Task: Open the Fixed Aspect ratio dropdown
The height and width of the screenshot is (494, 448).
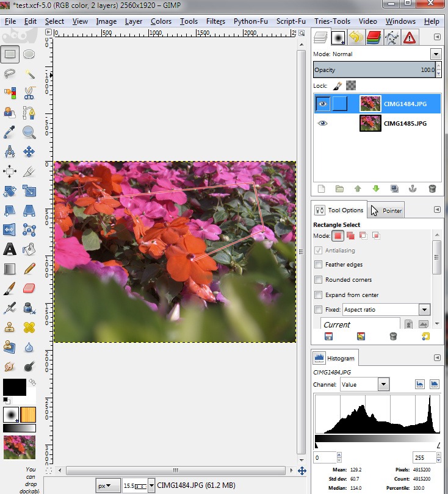Action: coord(424,310)
